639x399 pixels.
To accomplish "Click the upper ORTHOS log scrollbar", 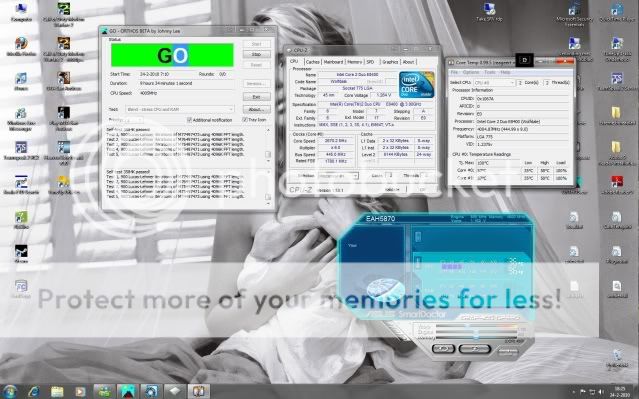I will pos(268,145).
